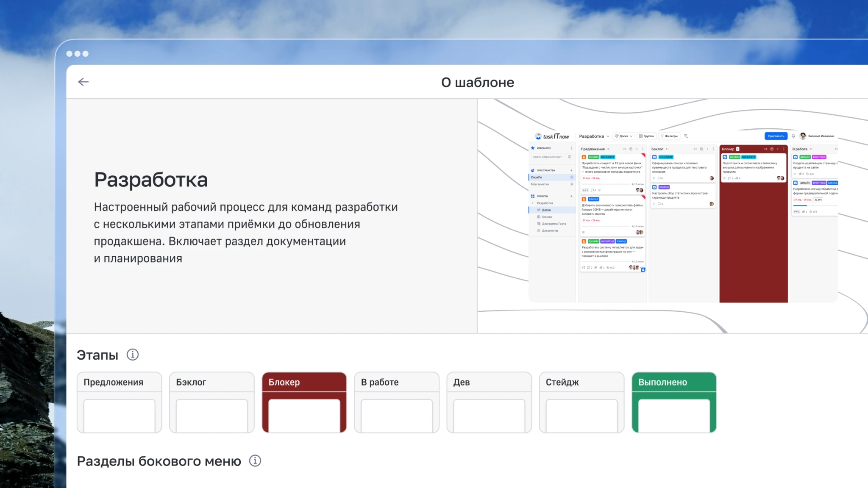Select the red Блокер stage card
This screenshot has height=488, width=868.
pos(304,402)
